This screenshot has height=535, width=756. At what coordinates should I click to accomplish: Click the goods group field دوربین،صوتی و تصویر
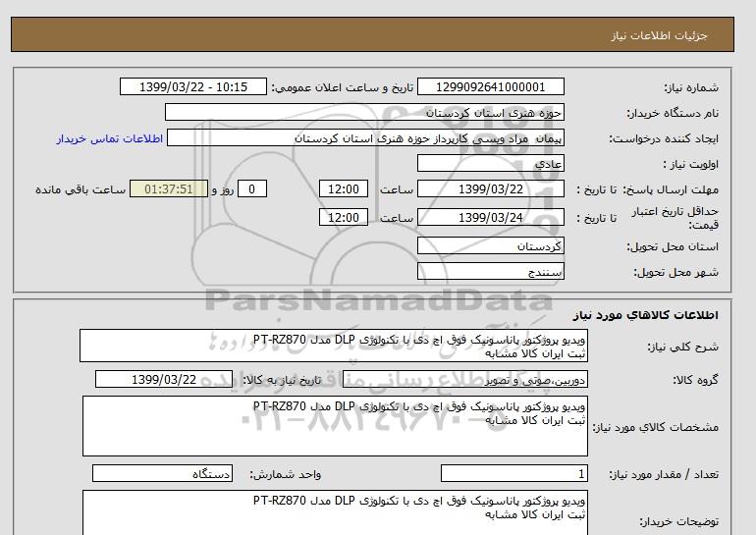[x=464, y=380]
